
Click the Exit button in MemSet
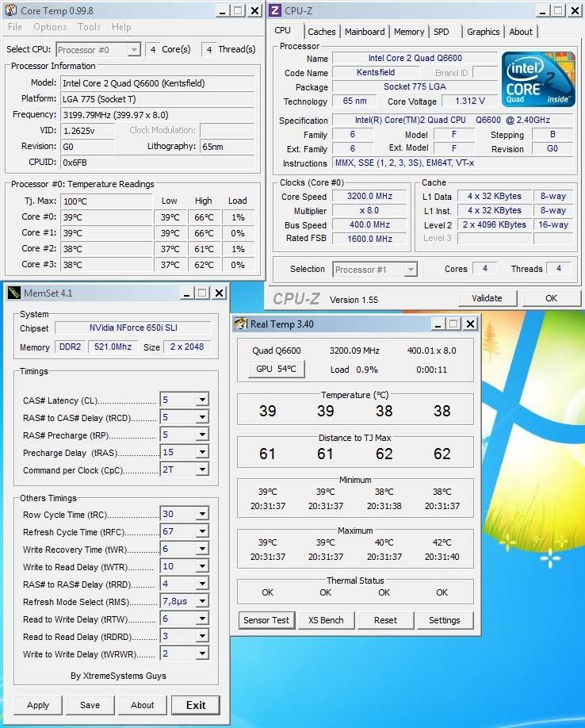click(x=196, y=705)
